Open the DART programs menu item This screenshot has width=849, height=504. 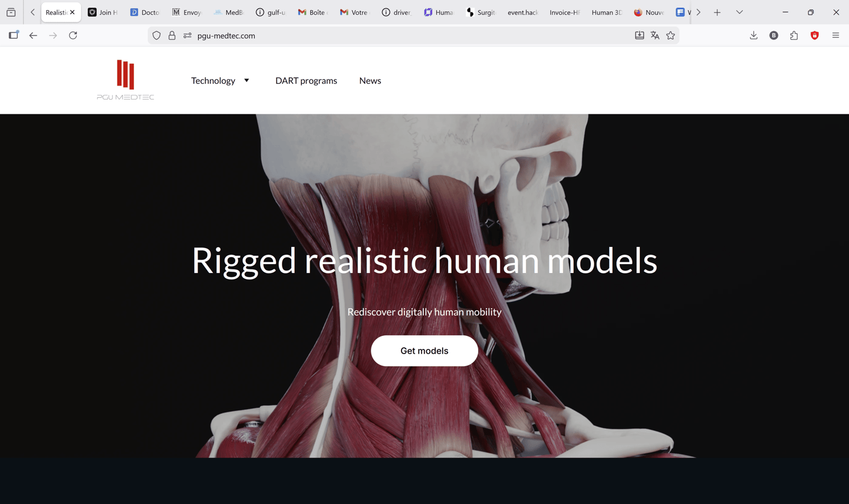point(306,81)
